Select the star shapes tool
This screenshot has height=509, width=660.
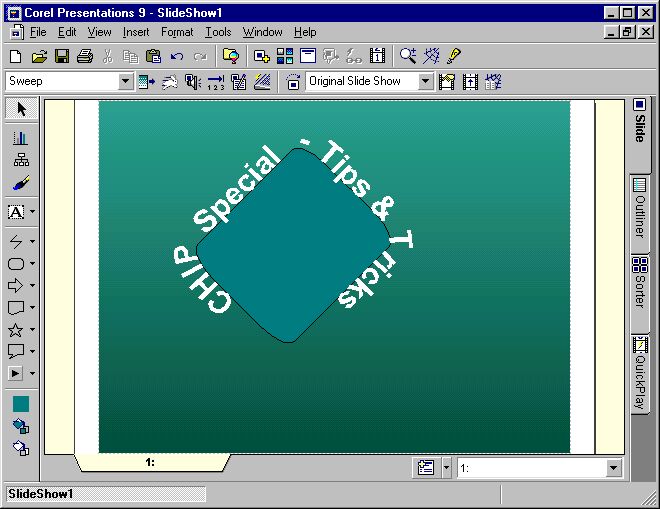click(16, 330)
